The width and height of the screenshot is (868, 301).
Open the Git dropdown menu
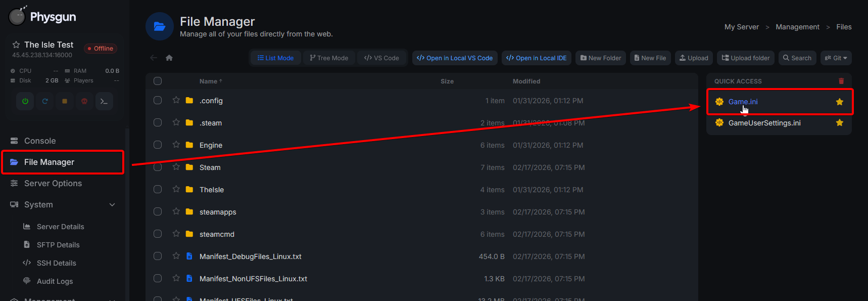836,58
